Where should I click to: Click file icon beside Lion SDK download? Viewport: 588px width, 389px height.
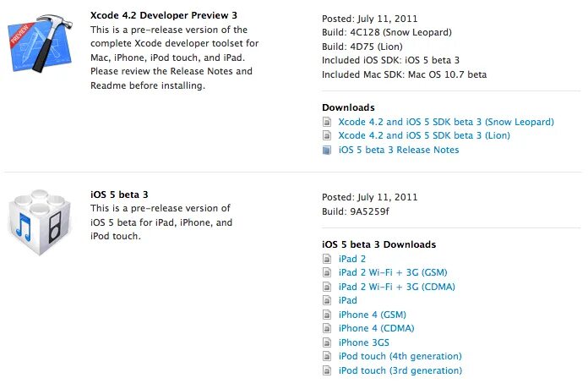pyautogui.click(x=327, y=135)
